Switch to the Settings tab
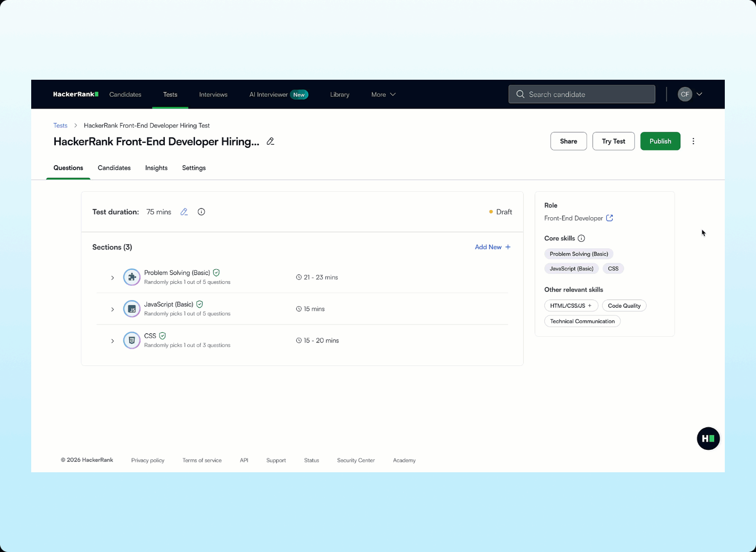 [x=194, y=168]
